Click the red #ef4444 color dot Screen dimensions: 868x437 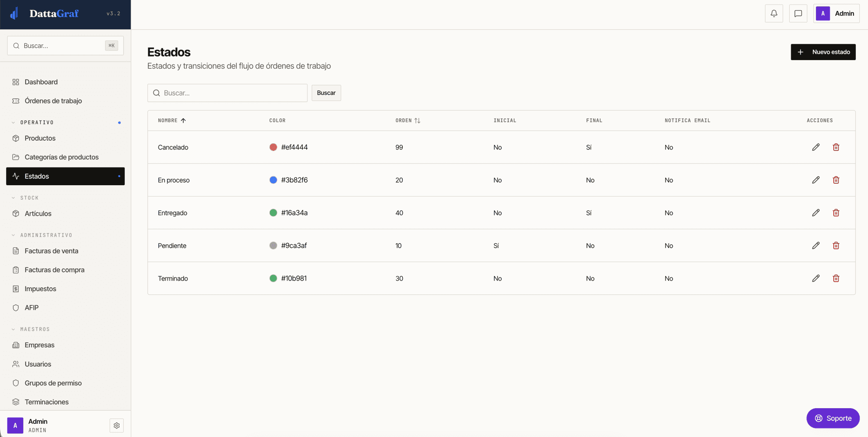click(273, 147)
